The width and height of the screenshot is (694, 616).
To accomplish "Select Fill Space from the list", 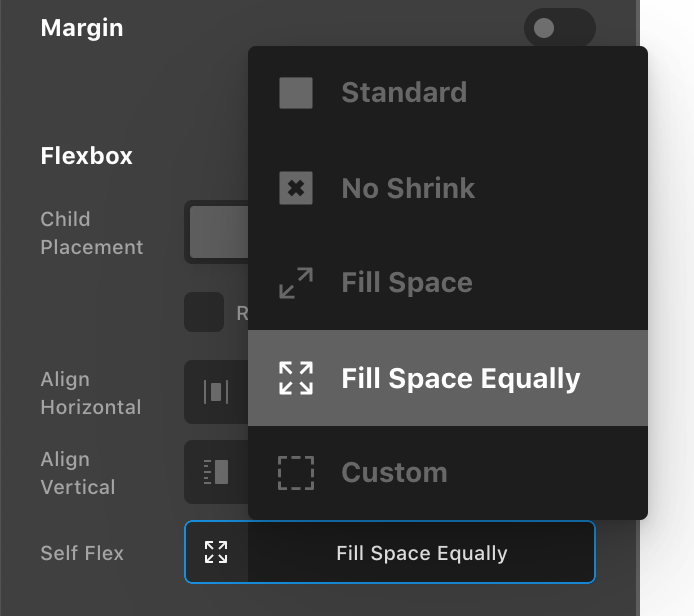I will [447, 283].
